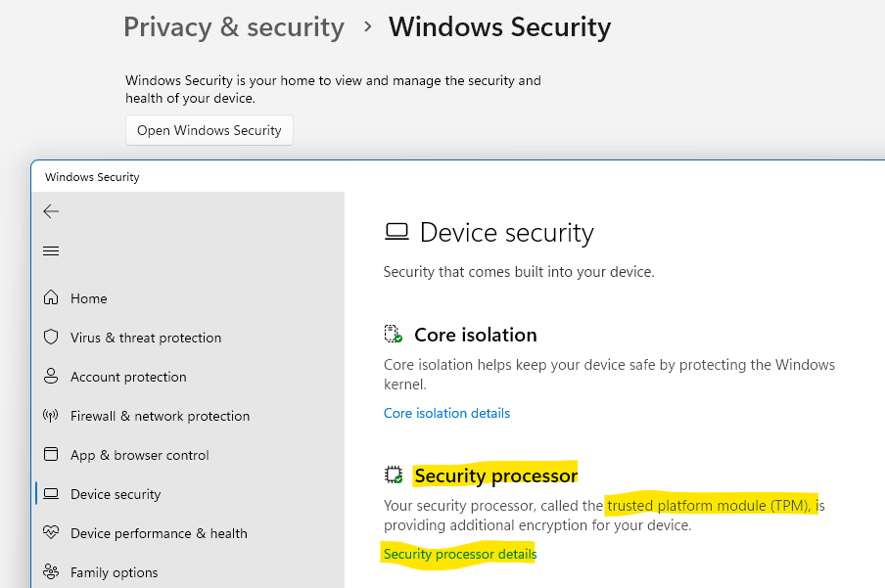885x588 pixels.
Task: Select Device security in the sidebar
Action: click(x=116, y=494)
